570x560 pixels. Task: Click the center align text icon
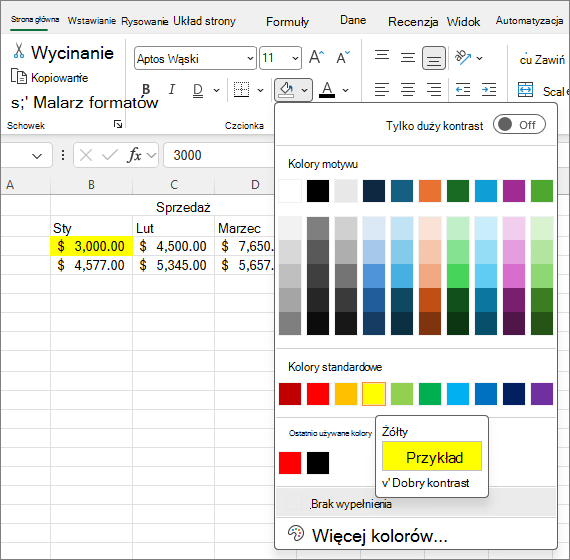(408, 89)
